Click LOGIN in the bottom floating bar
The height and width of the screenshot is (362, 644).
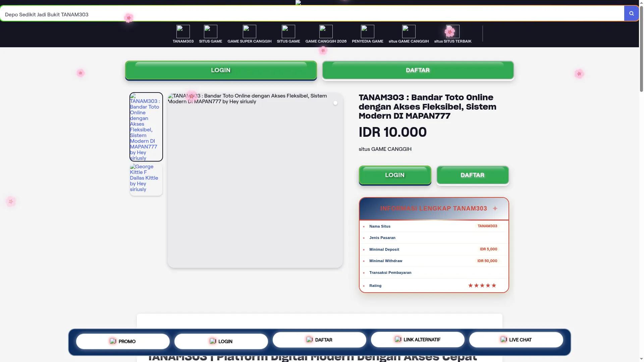[x=221, y=341]
